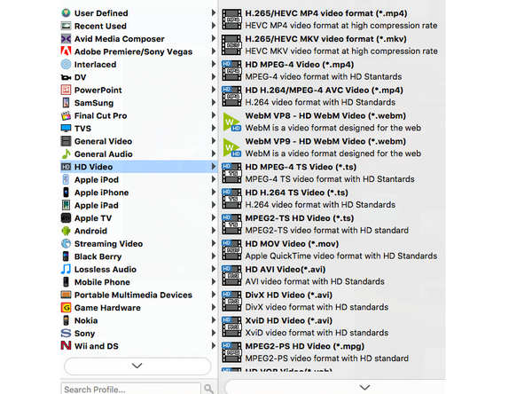
Task: Open the Lossless Audio category
Action: (x=139, y=270)
